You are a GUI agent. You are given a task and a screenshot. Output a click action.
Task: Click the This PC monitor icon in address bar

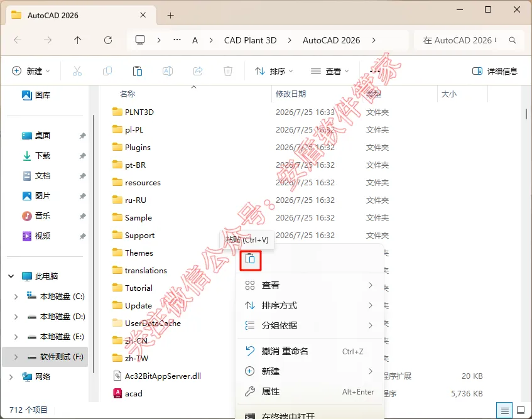140,40
